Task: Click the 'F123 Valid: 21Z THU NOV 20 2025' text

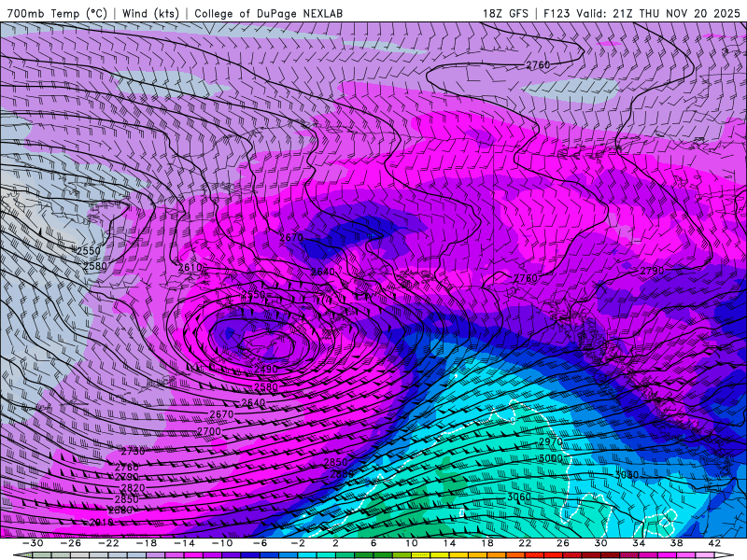Action: (x=642, y=13)
